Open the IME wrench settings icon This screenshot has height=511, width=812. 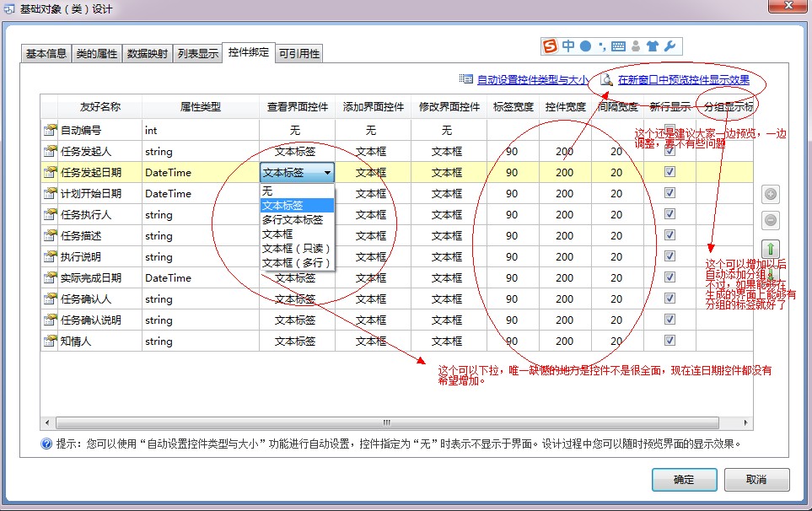[x=669, y=46]
